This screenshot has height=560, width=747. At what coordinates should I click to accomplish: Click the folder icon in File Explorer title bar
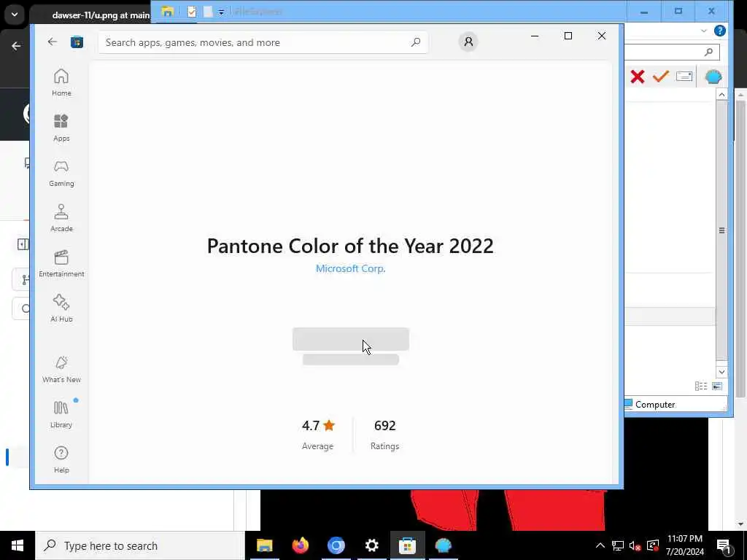click(x=167, y=12)
